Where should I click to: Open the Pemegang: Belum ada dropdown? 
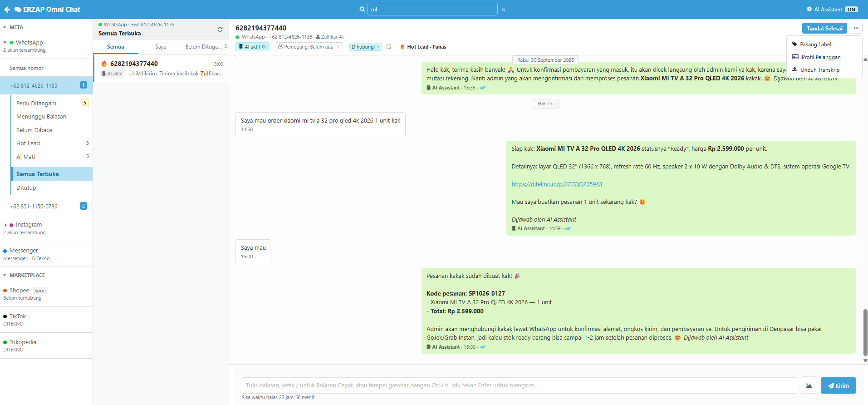[309, 47]
